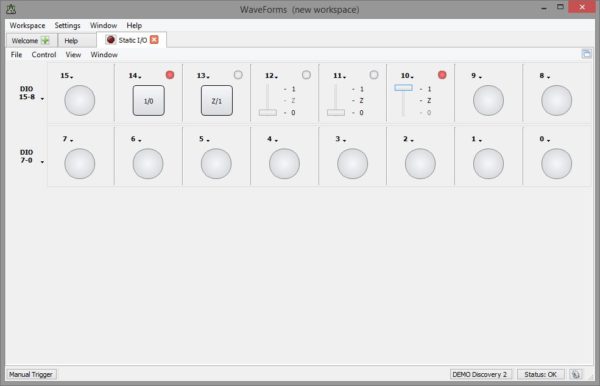Viewport: 600px width, 386px height.
Task: Click the green plus icon on Welcome tab
Action: (x=45, y=41)
